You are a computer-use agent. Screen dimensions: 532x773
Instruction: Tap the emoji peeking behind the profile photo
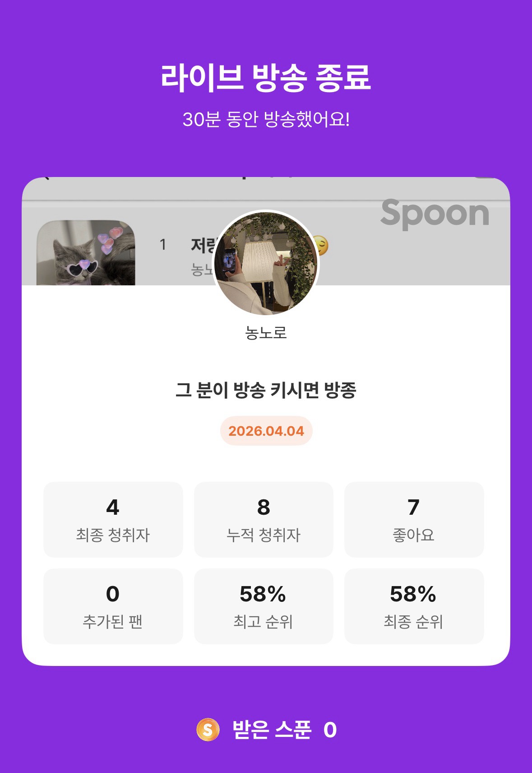pos(322,246)
